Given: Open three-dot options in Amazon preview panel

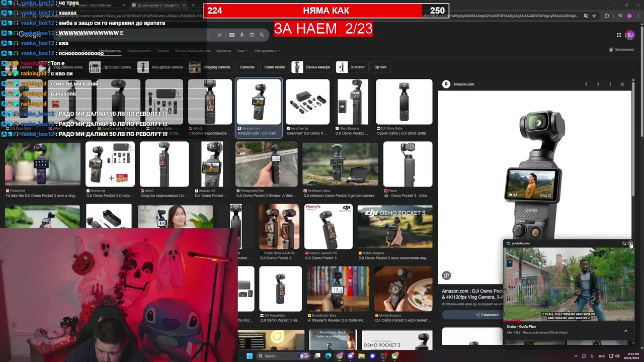Looking at the screenshot, I should click(x=610, y=84).
